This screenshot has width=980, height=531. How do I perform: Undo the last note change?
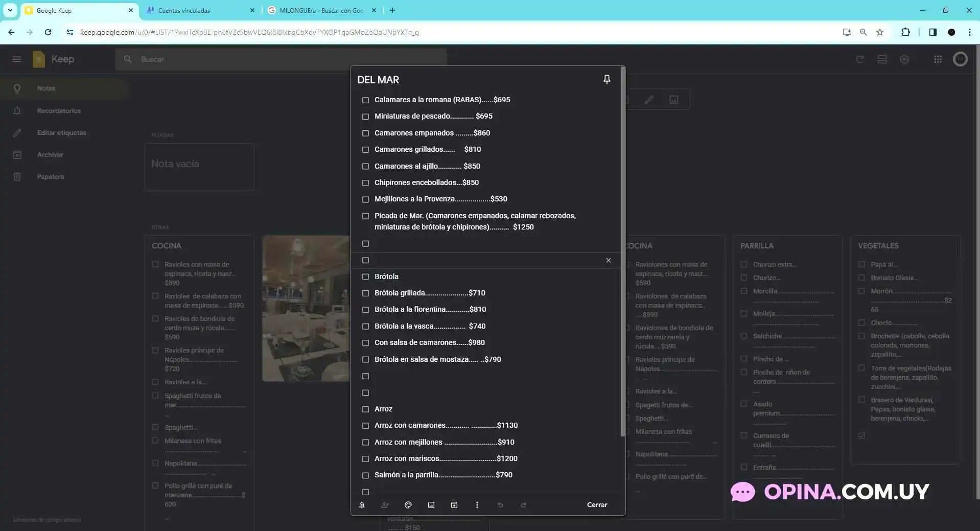point(500,505)
